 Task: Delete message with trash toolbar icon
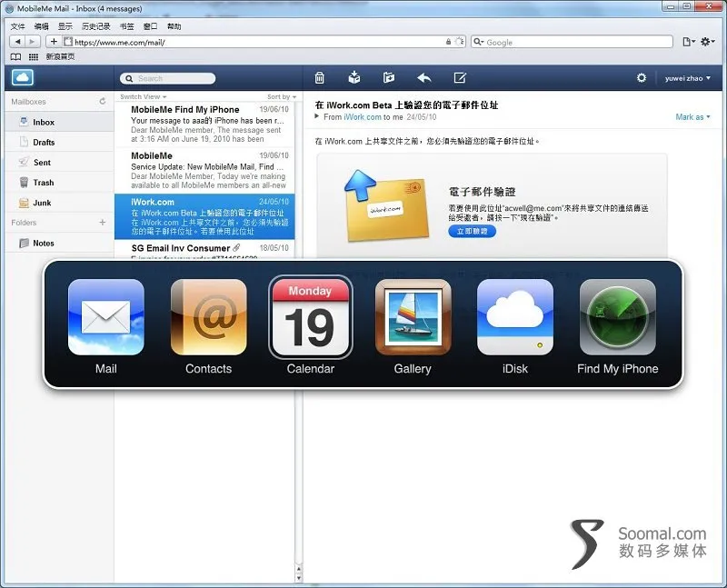click(320, 78)
